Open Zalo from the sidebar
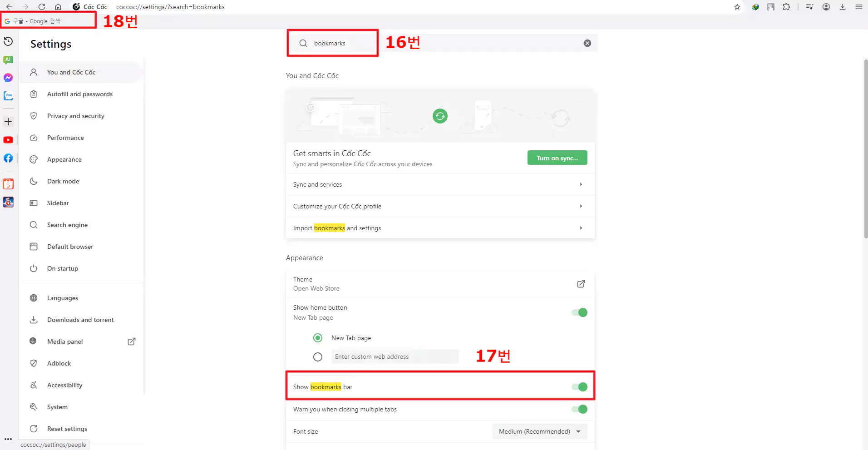This screenshot has height=450, width=868. point(8,96)
